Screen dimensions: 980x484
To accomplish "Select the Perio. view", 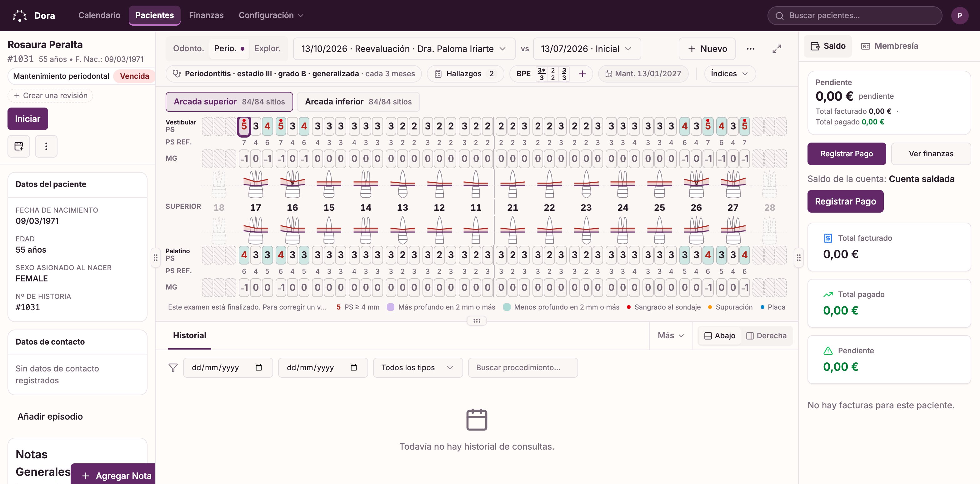I will (229, 49).
